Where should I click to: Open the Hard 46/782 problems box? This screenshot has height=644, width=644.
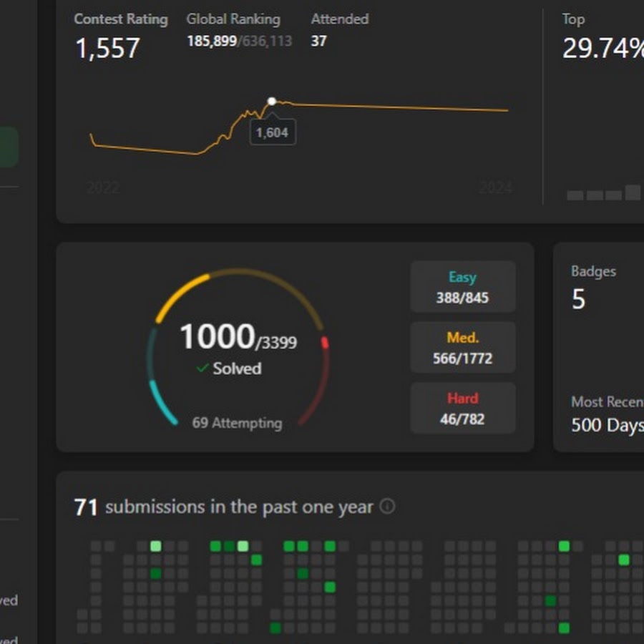click(462, 409)
